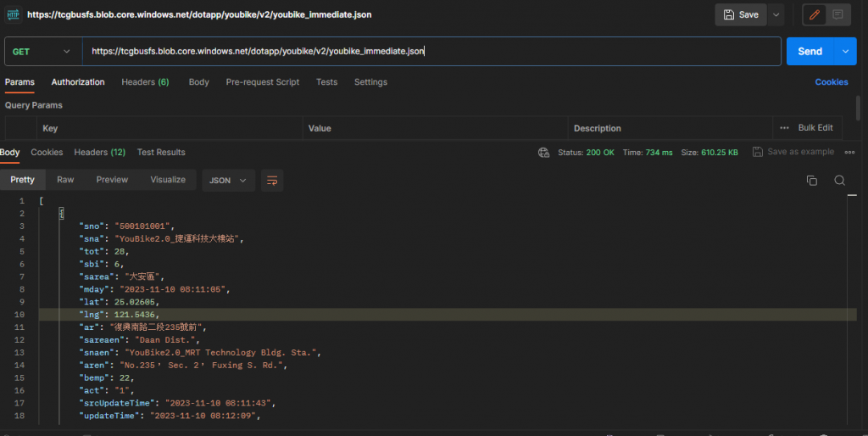Click the "mday" timestamp line
This screenshot has height=436, width=868.
click(x=154, y=289)
